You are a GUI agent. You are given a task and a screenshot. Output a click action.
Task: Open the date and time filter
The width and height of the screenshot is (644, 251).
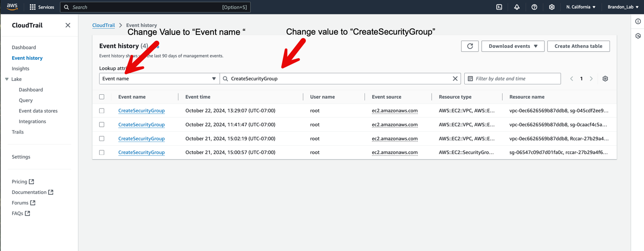tap(513, 79)
